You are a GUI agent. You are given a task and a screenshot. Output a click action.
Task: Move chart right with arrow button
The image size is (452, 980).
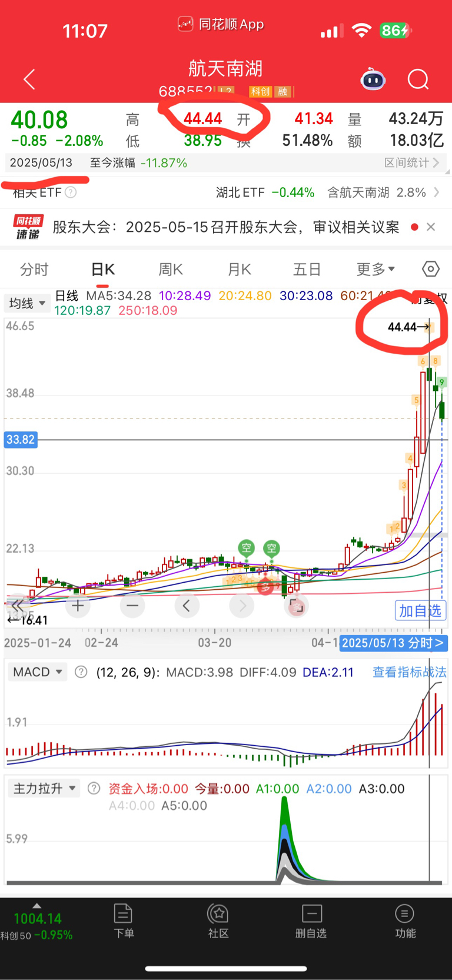(242, 605)
